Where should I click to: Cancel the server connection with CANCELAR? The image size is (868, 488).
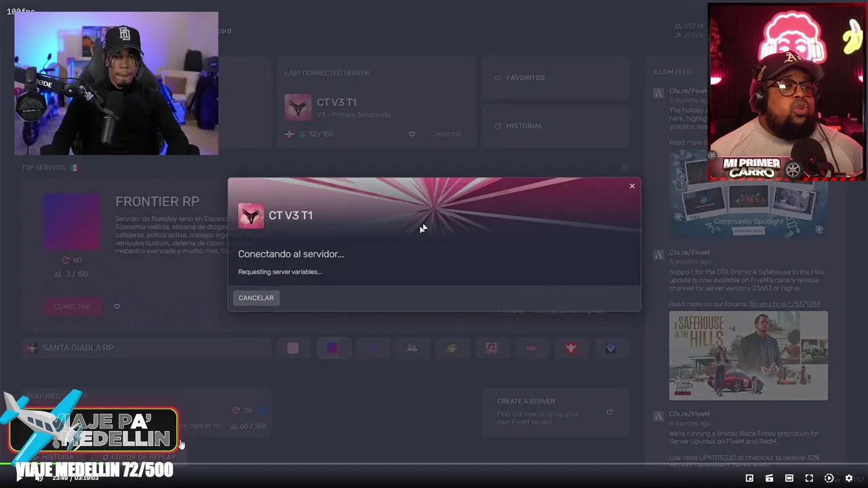tap(256, 298)
